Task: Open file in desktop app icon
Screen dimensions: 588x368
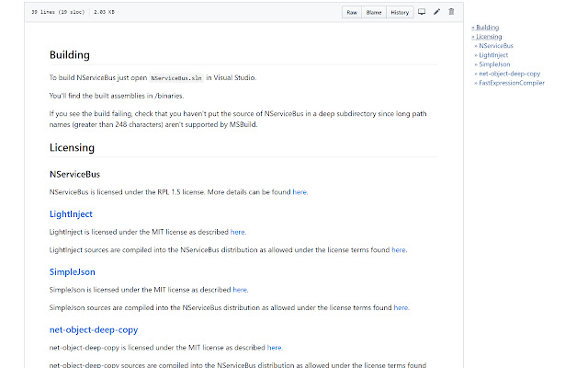Action: coord(422,12)
